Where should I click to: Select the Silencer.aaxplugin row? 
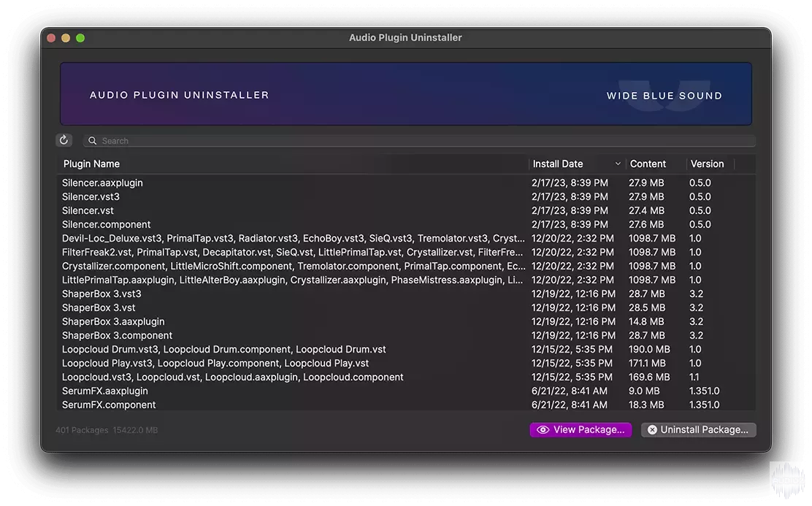(x=406, y=183)
